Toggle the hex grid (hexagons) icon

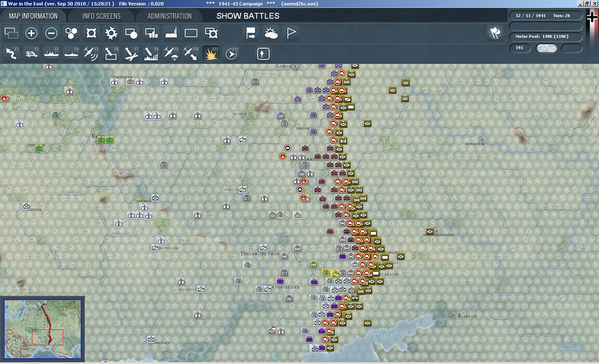pyautogui.click(x=71, y=33)
